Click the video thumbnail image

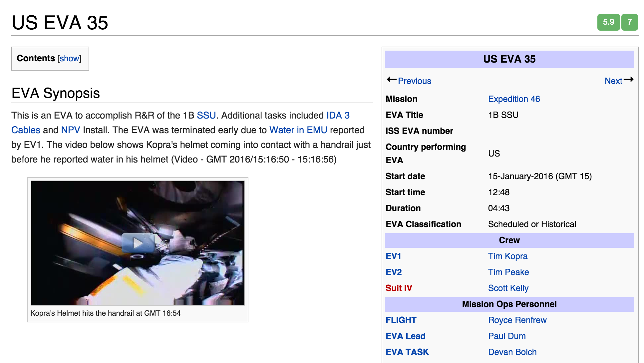click(138, 243)
